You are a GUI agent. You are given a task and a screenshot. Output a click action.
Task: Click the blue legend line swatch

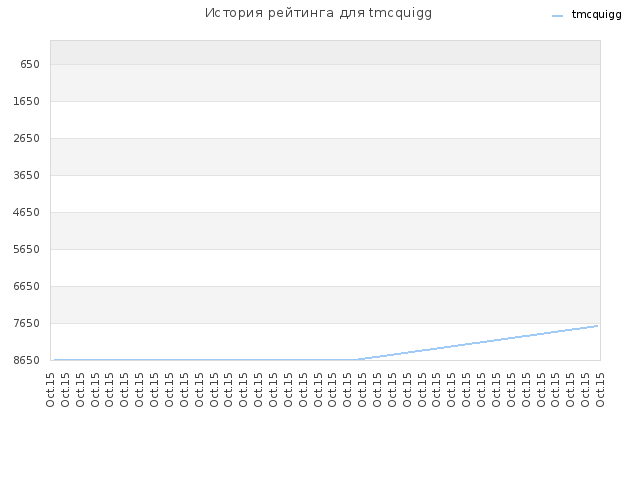tap(557, 16)
